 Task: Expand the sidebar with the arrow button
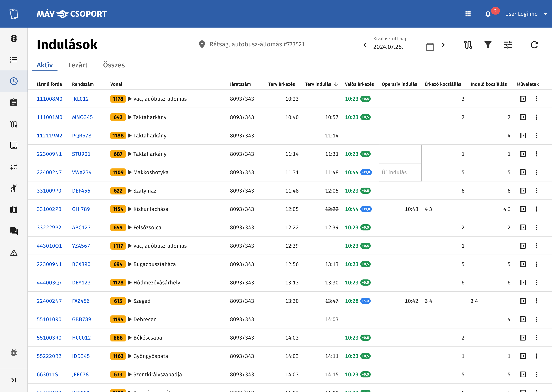point(14,380)
